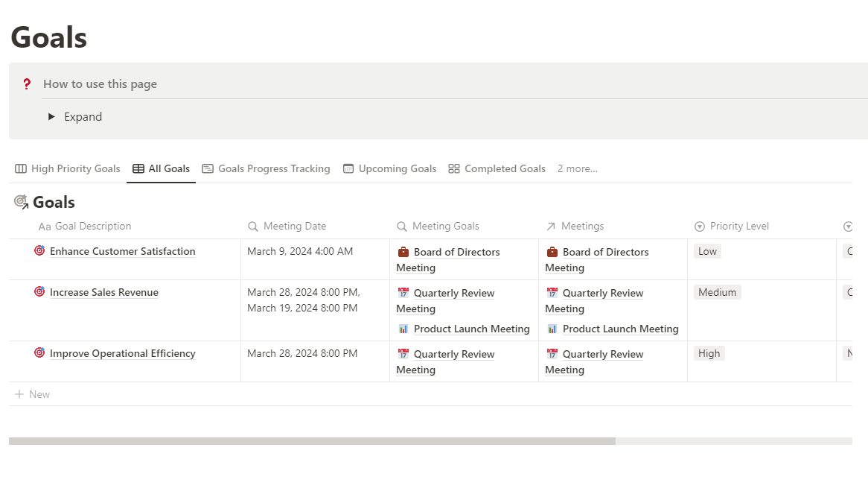Click the red question mark callout icon

(x=27, y=84)
